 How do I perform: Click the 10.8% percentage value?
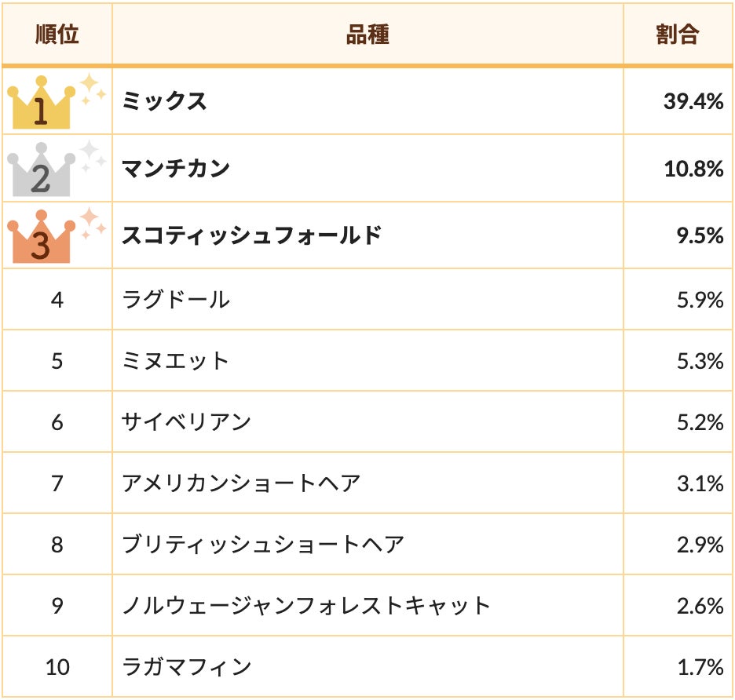(x=693, y=168)
